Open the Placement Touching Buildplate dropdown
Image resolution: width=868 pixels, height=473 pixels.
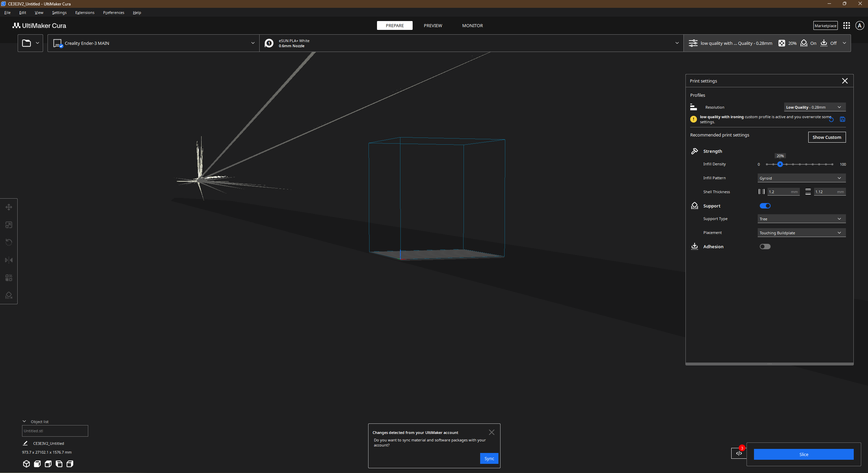tap(801, 233)
